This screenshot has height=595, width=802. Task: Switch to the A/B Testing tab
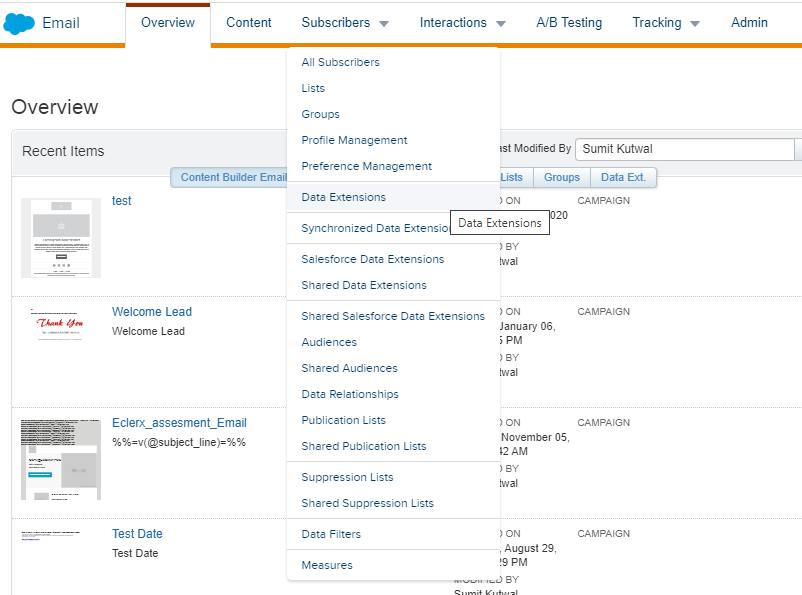pos(569,23)
